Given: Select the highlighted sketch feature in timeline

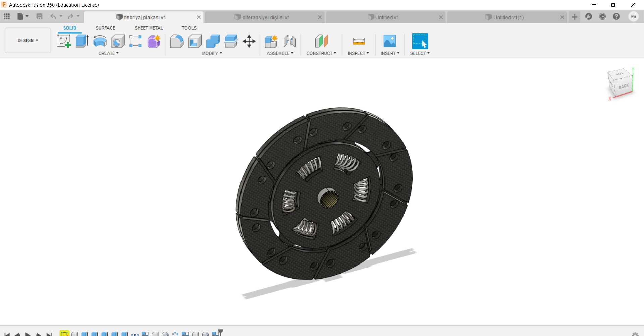Looking at the screenshot, I should pyautogui.click(x=64, y=334).
